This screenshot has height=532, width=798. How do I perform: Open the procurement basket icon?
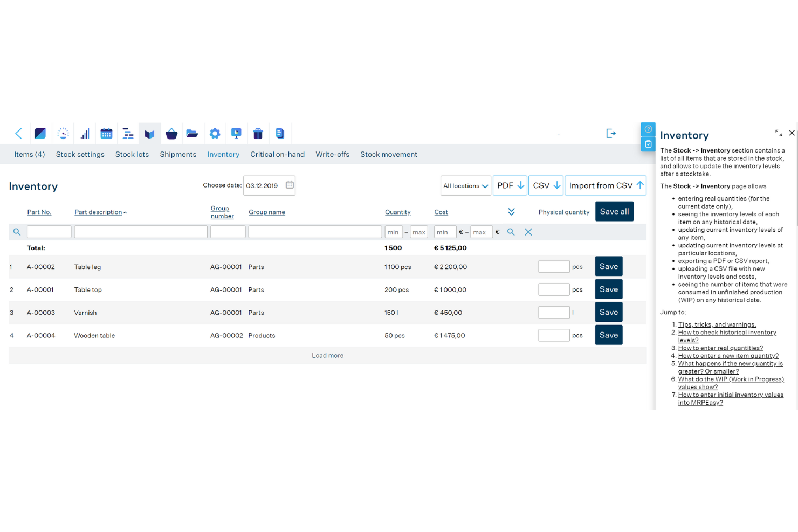tap(171, 134)
